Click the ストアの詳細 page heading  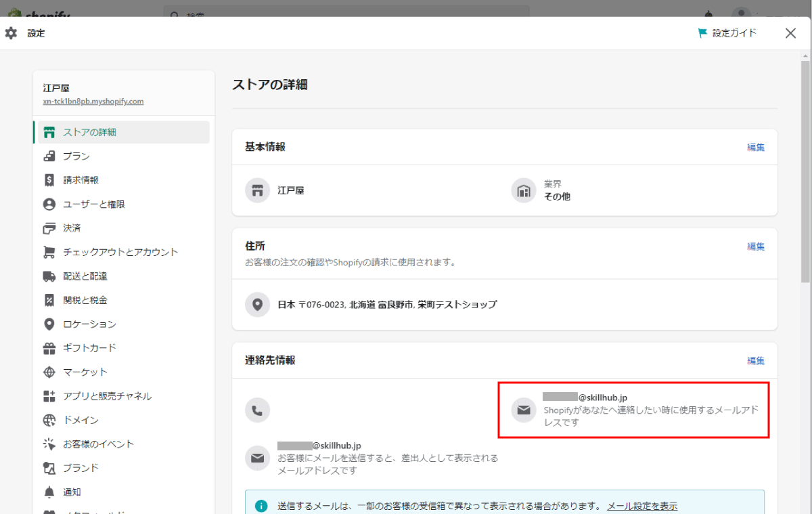(270, 85)
